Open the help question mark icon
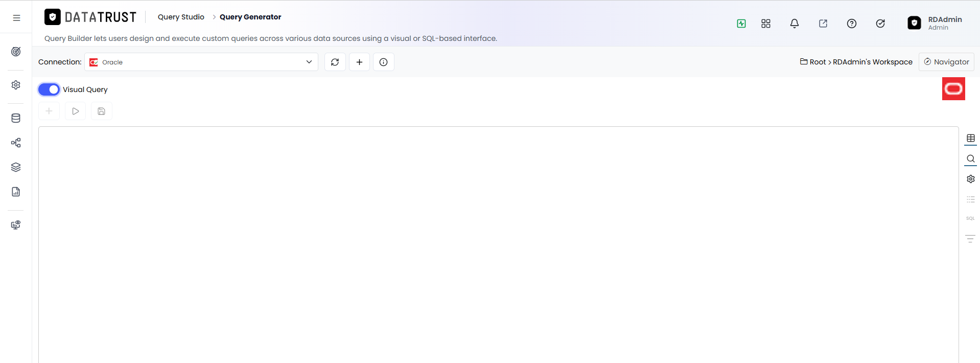 point(852,24)
